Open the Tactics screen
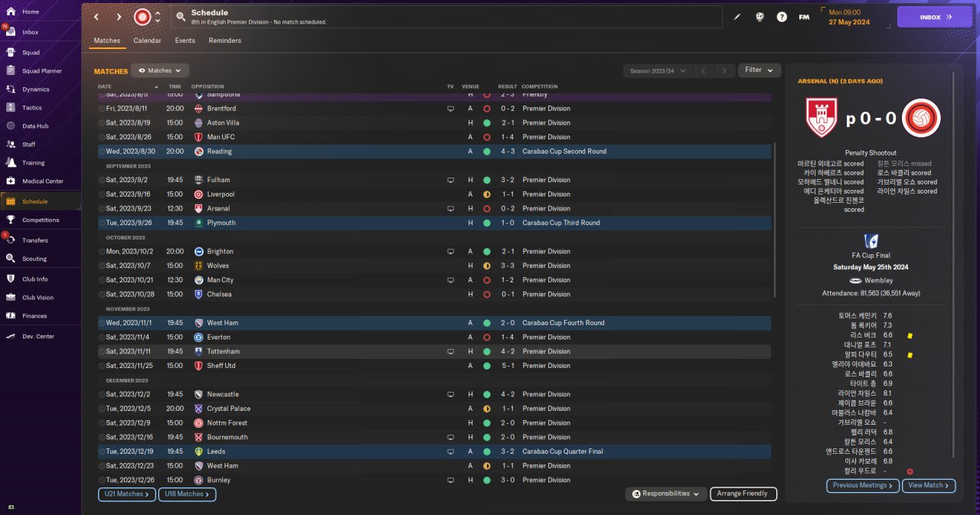 click(x=32, y=108)
